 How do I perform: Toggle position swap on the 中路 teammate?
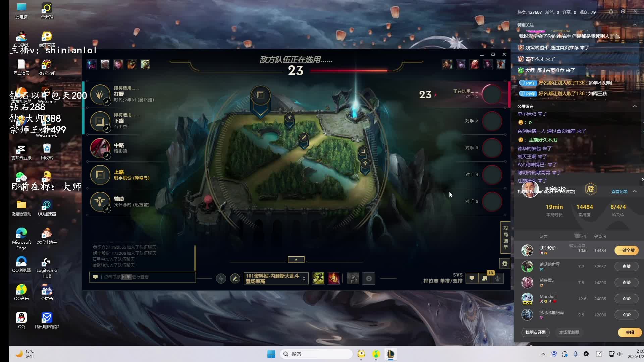(x=107, y=155)
